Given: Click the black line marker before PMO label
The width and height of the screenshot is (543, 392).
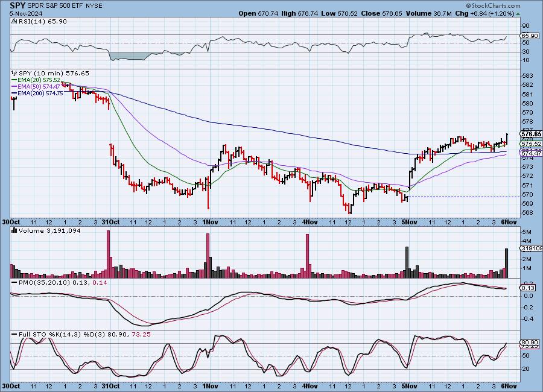Looking at the screenshot, I should 14,283.
